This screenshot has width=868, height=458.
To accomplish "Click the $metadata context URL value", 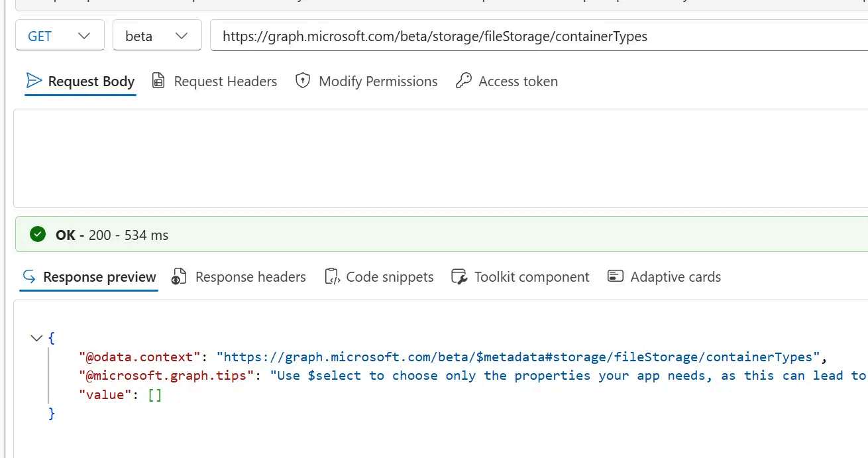I will coord(519,357).
